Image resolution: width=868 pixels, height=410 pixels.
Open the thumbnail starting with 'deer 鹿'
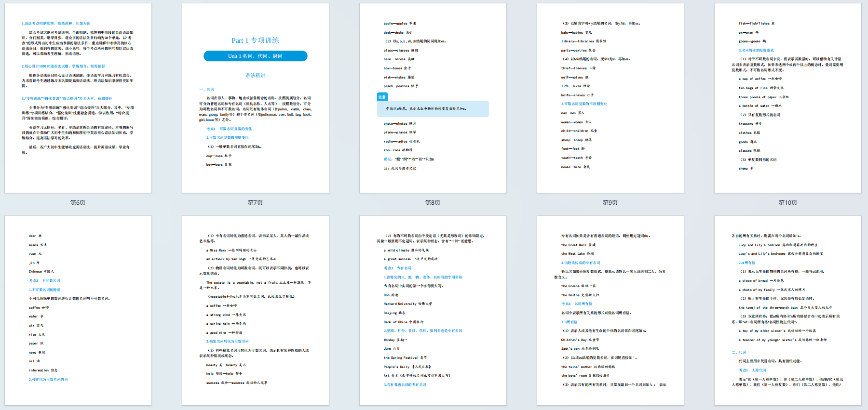[x=78, y=310]
